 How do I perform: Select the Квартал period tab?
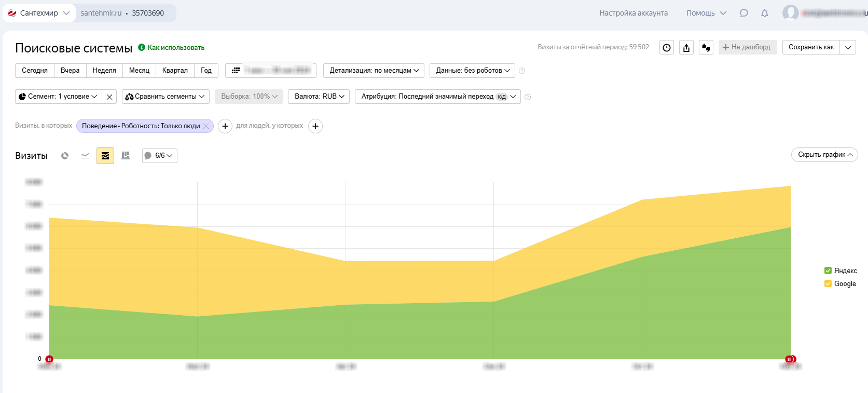(175, 71)
